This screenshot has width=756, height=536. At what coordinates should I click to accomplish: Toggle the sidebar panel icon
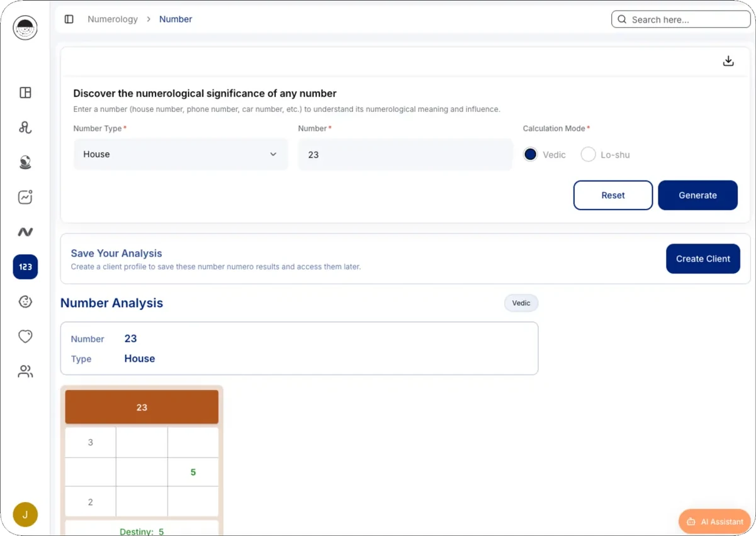[69, 20]
